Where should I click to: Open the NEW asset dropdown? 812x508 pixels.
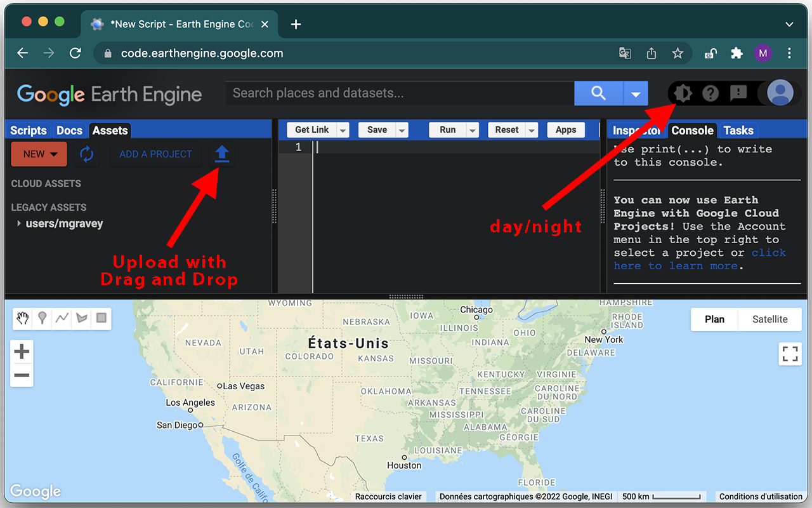pyautogui.click(x=39, y=154)
